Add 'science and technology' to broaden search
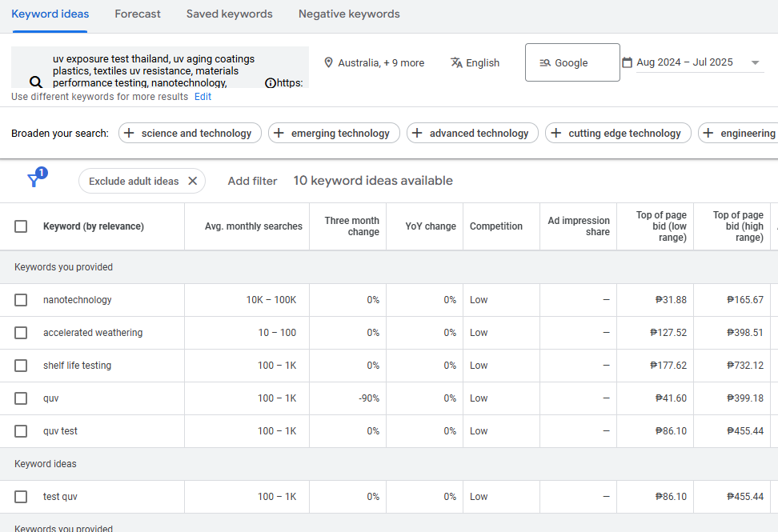 [x=190, y=134]
